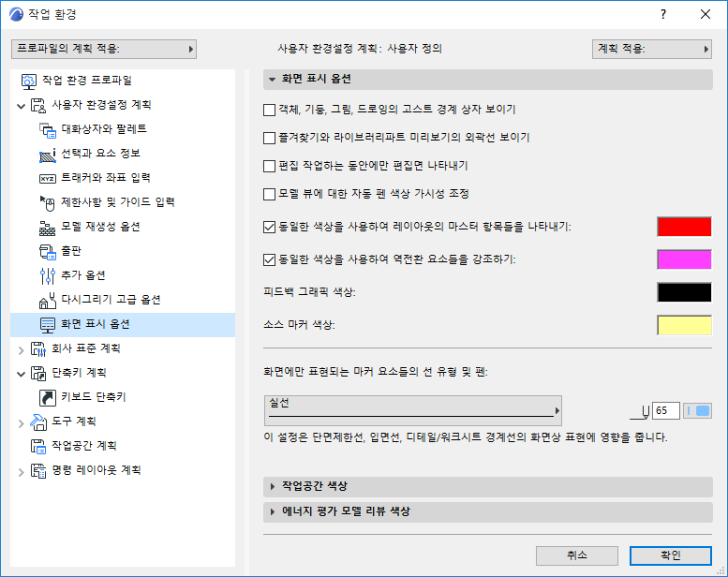Click the 작업공간 계획 icon
728x577 pixels.
38,446
